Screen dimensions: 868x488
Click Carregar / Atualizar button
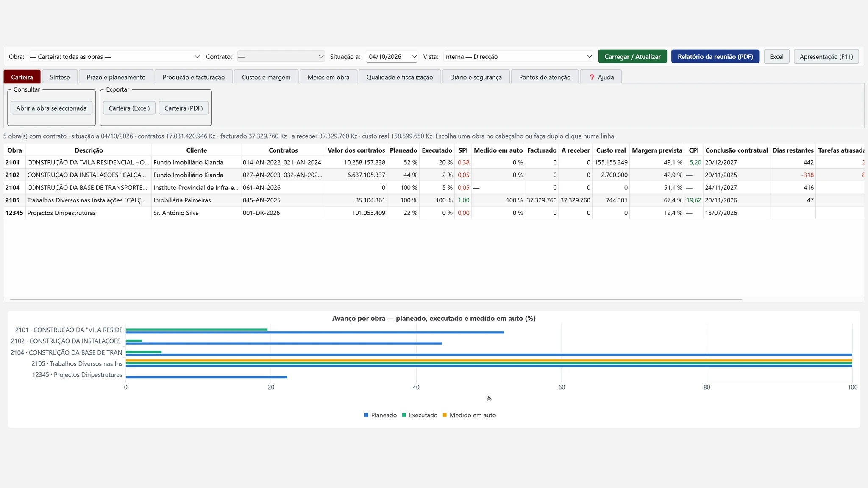click(x=632, y=57)
